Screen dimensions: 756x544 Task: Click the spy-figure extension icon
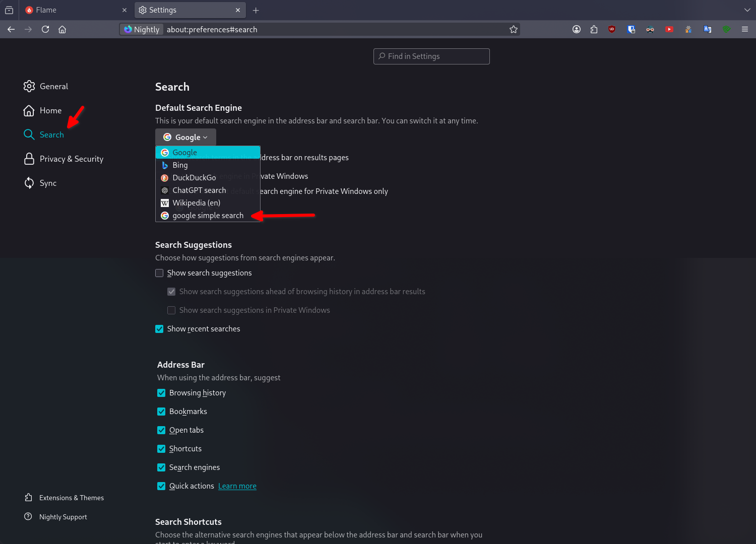tap(688, 29)
